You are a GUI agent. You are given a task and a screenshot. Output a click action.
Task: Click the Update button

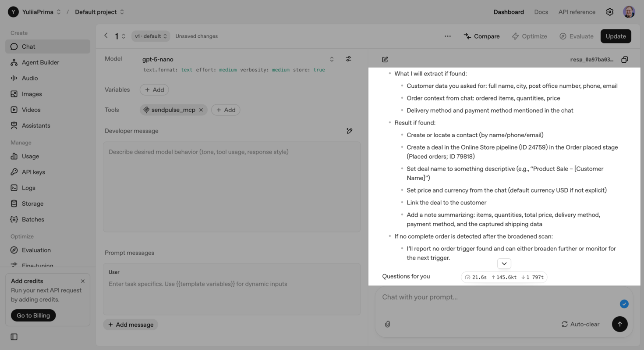coord(616,36)
